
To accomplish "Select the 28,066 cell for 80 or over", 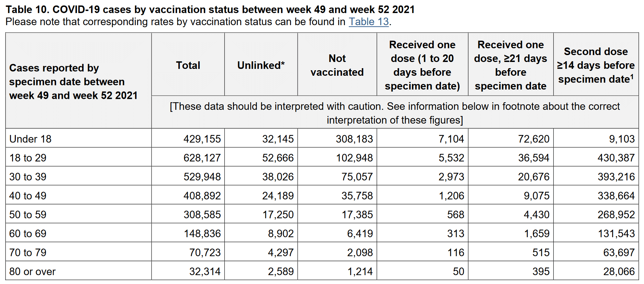I will (619, 271).
